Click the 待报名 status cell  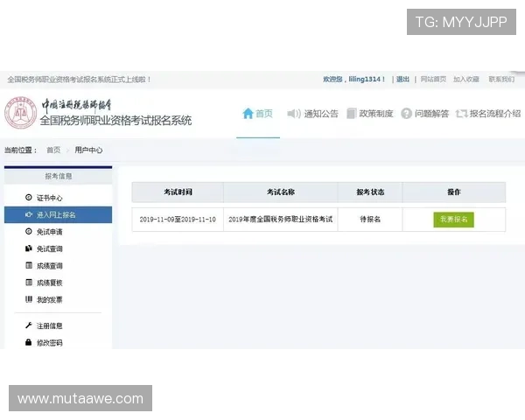(x=370, y=220)
